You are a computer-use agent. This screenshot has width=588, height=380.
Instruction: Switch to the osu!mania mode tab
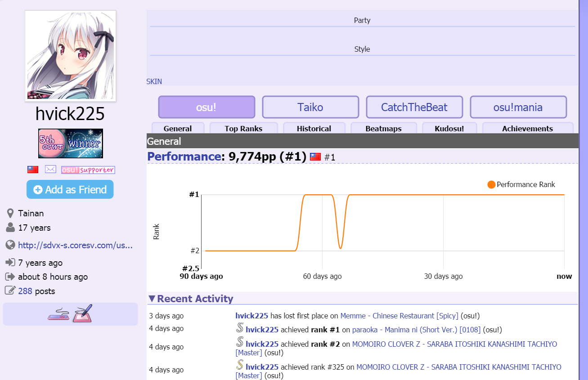(518, 107)
